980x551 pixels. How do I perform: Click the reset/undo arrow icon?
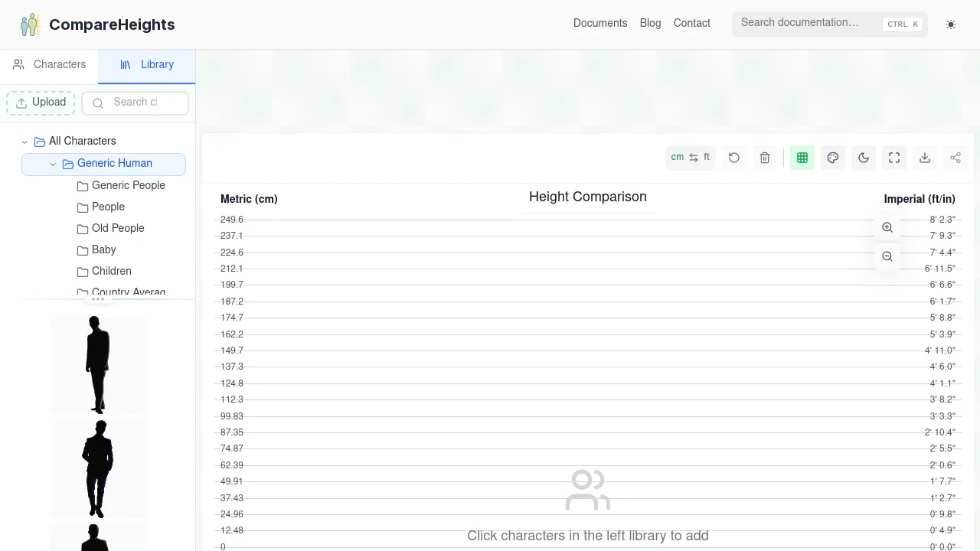734,158
